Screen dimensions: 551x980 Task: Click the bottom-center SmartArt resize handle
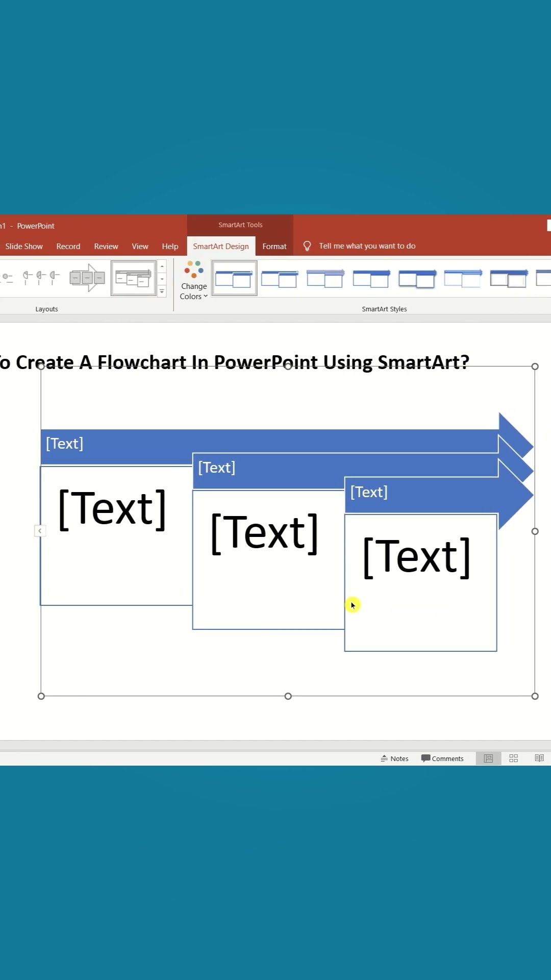click(x=288, y=696)
